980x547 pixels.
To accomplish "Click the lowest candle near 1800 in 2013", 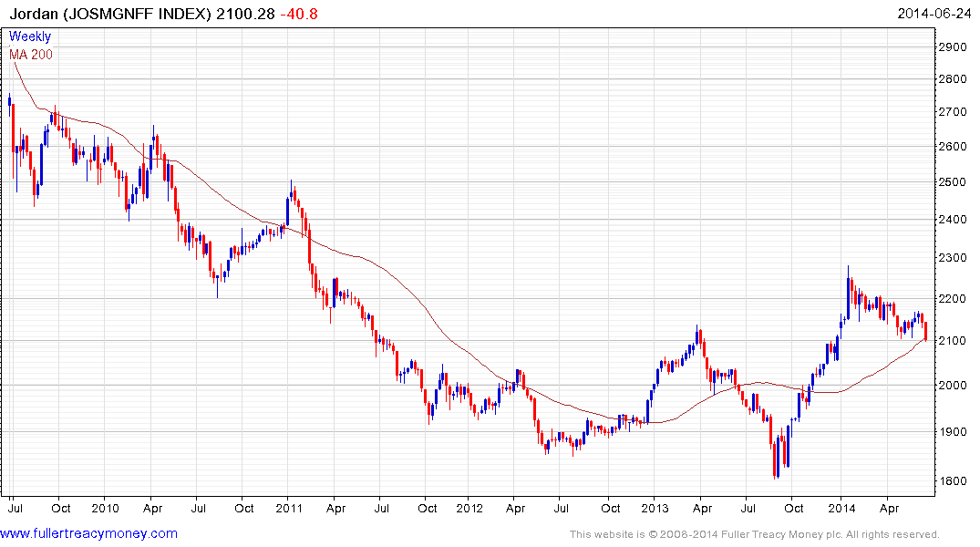I will coord(776,459).
